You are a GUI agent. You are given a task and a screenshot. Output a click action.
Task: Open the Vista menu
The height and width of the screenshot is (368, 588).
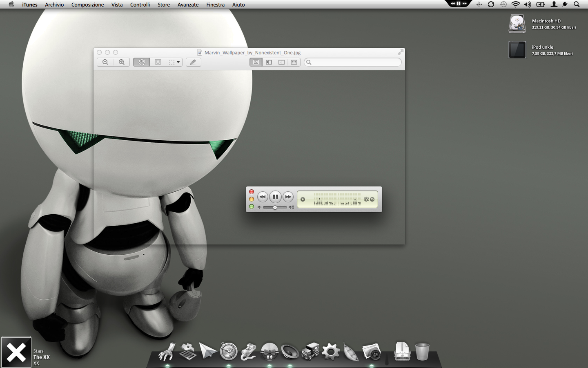click(x=117, y=4)
